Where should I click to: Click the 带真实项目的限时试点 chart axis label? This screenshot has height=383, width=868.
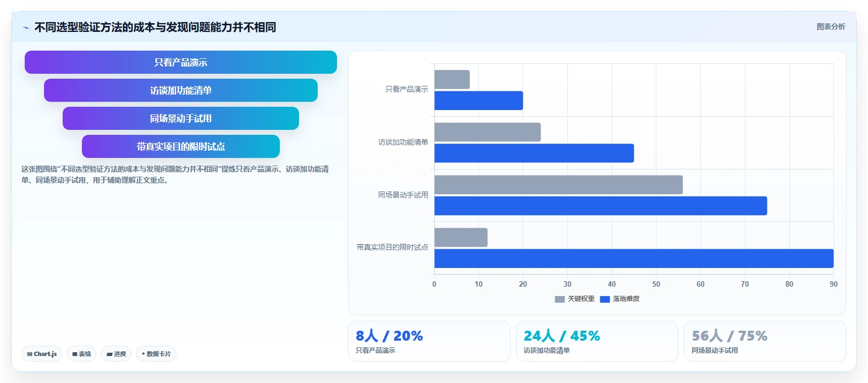point(392,247)
